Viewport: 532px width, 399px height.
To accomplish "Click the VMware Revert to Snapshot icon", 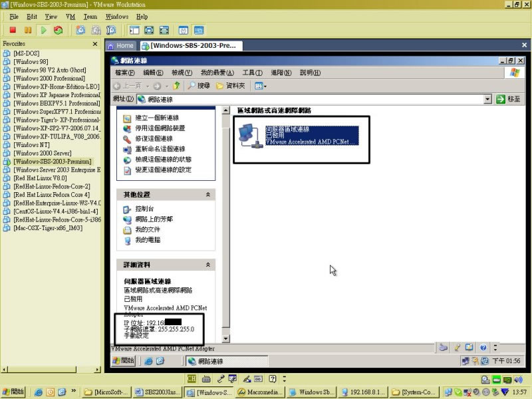I will pyautogui.click(x=96, y=30).
